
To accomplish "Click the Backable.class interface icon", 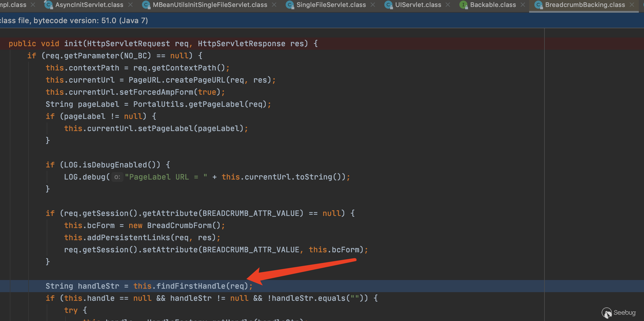I will [463, 5].
